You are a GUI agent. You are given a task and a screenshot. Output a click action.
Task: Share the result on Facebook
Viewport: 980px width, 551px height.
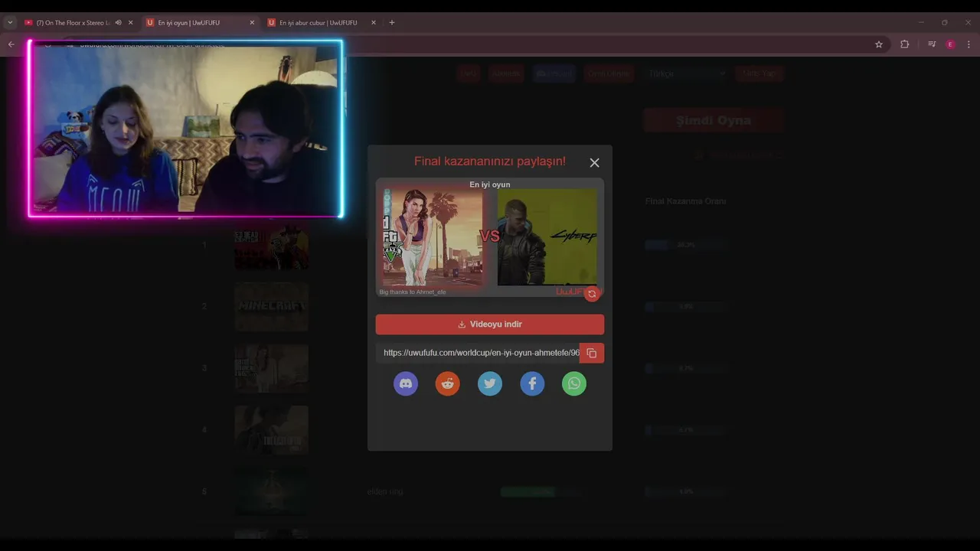point(532,383)
